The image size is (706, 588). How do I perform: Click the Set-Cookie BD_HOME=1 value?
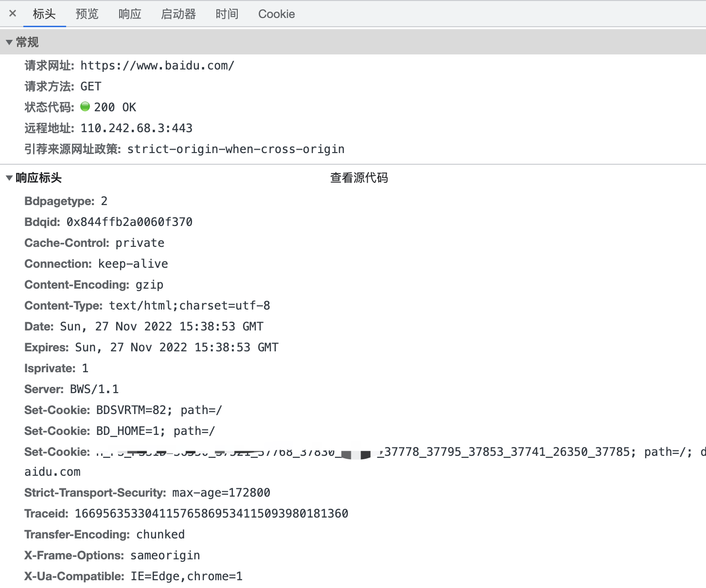tap(156, 431)
